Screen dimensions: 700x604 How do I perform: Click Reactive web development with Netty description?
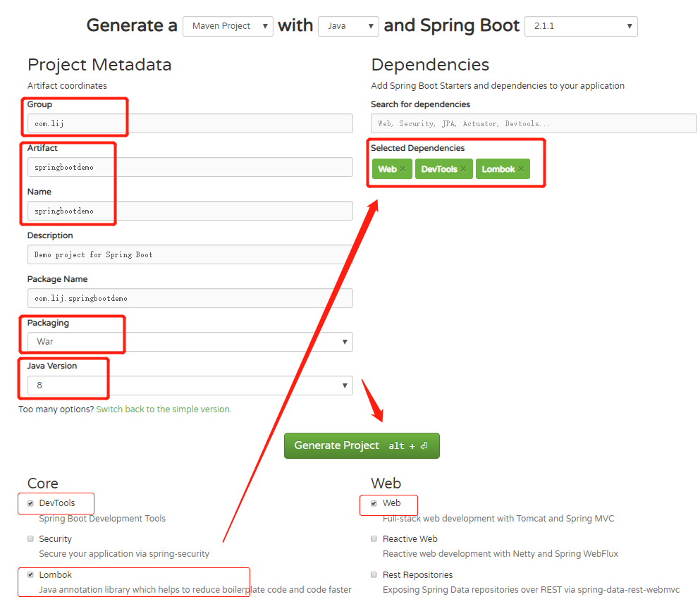501,554
